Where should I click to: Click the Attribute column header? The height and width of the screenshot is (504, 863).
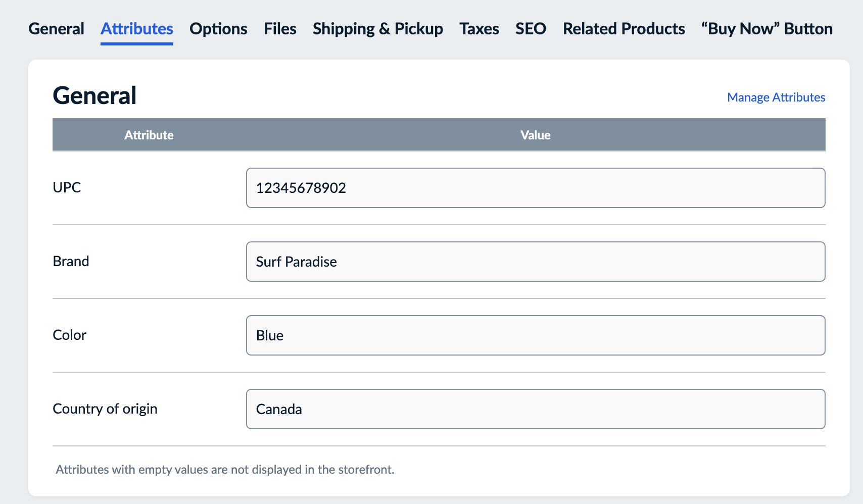(149, 135)
